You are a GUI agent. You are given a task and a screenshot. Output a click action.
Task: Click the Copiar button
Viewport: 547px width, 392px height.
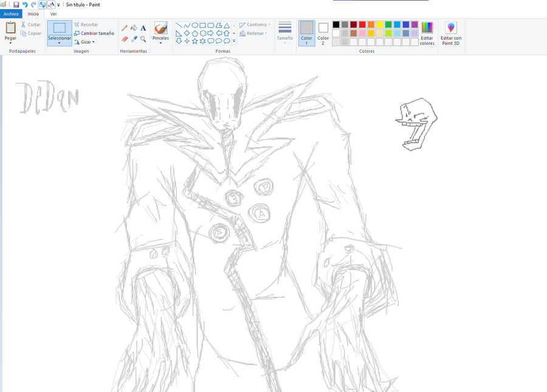pos(31,33)
